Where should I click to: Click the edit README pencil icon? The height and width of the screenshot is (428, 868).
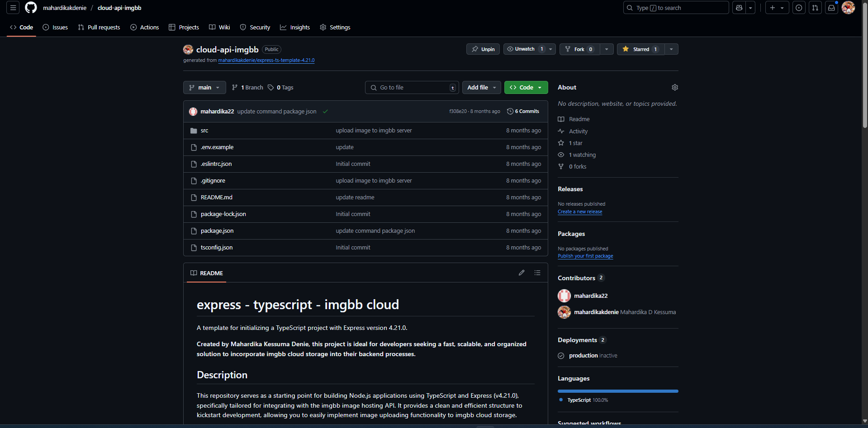tap(522, 273)
